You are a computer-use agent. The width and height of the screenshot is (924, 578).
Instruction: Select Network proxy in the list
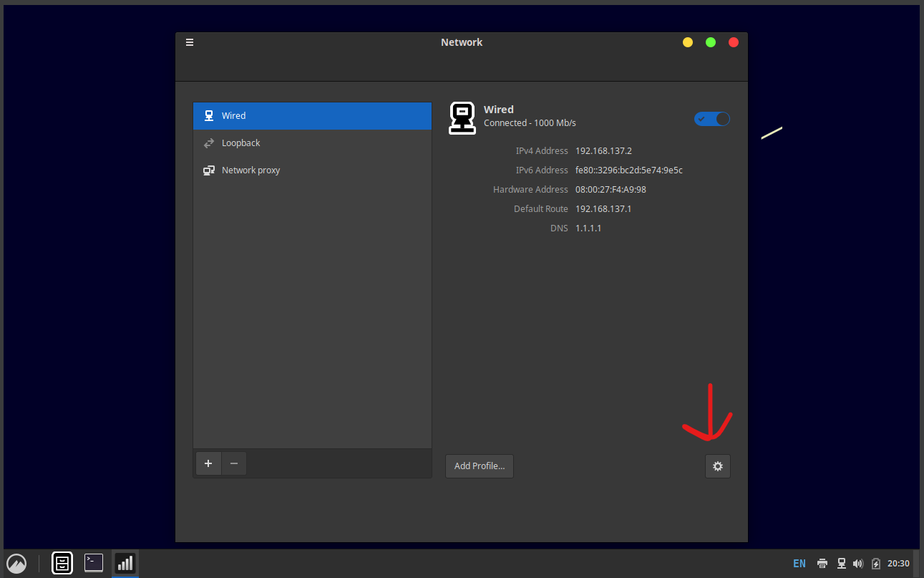coord(312,170)
